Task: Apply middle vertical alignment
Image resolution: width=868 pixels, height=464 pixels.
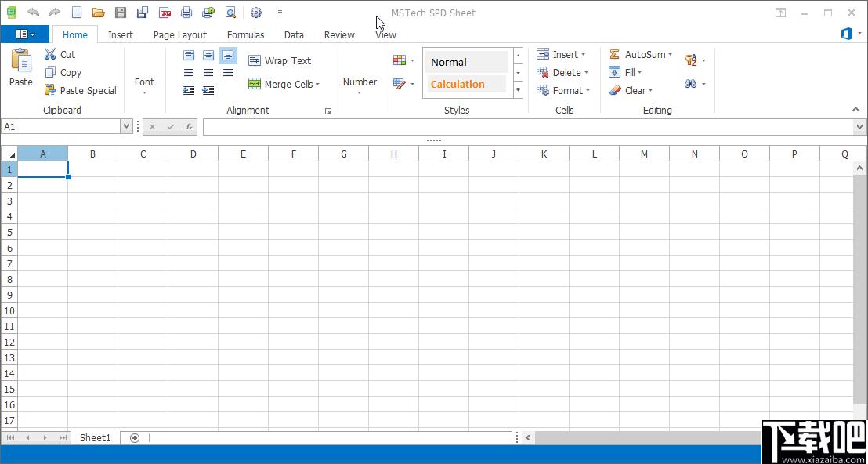Action: pyautogui.click(x=208, y=55)
